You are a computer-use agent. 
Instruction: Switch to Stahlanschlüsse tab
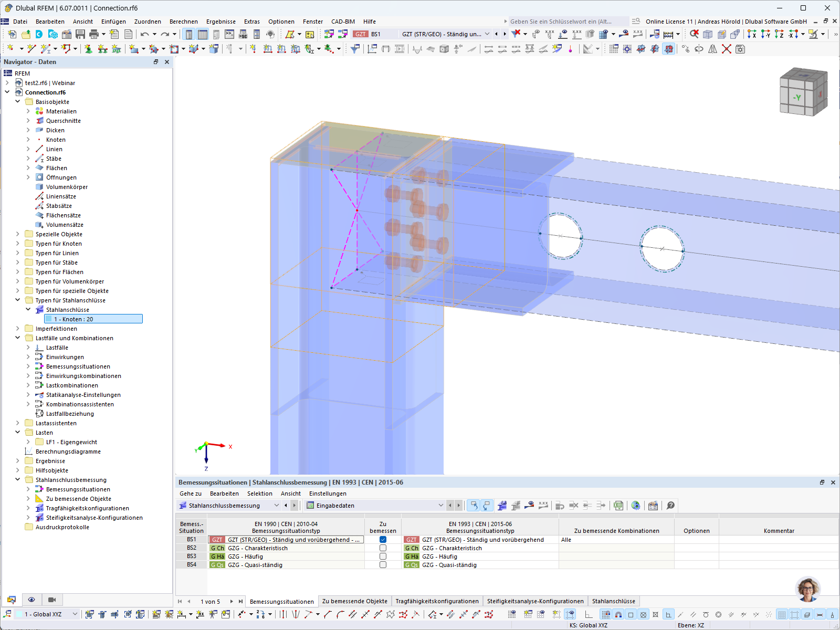point(614,601)
